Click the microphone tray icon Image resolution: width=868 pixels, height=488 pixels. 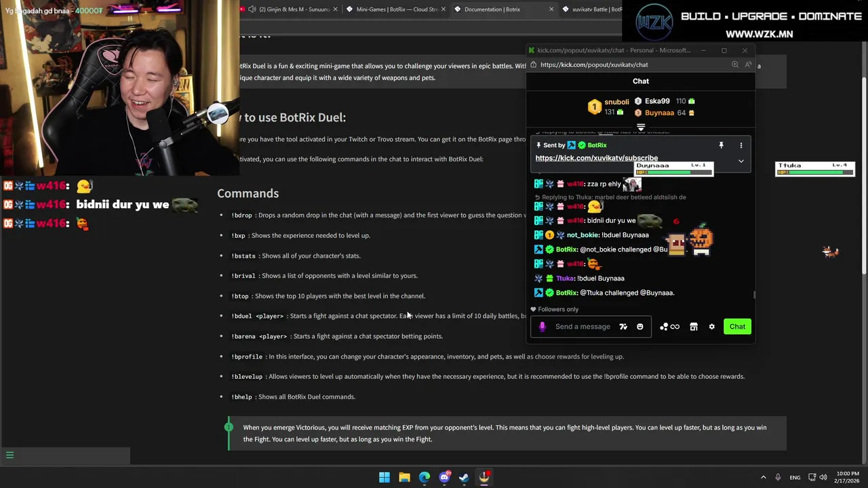[778, 477]
